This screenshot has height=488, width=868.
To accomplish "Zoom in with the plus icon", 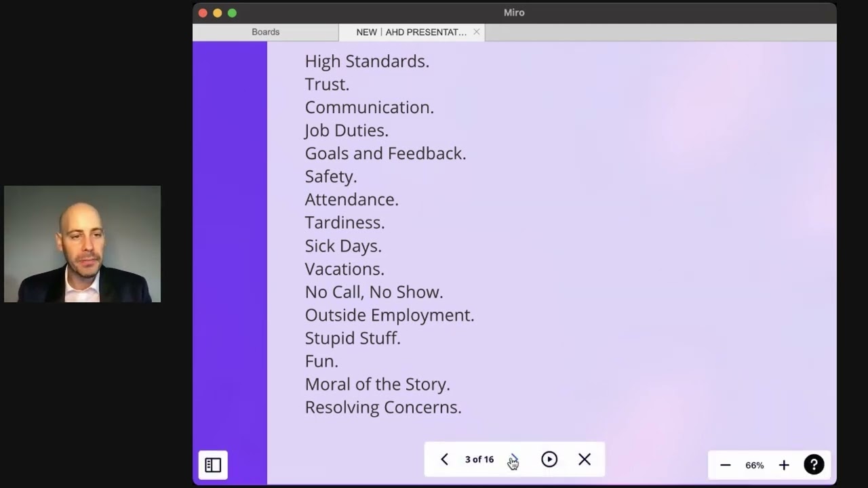I will point(784,465).
